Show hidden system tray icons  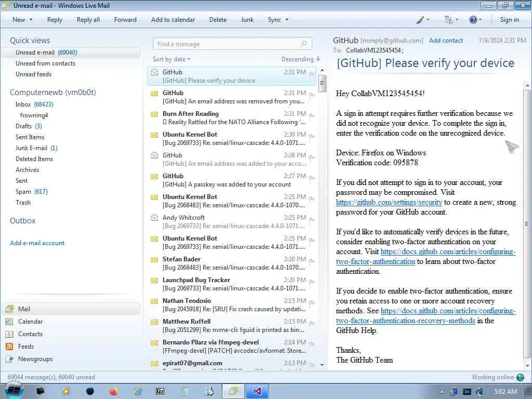click(x=442, y=392)
